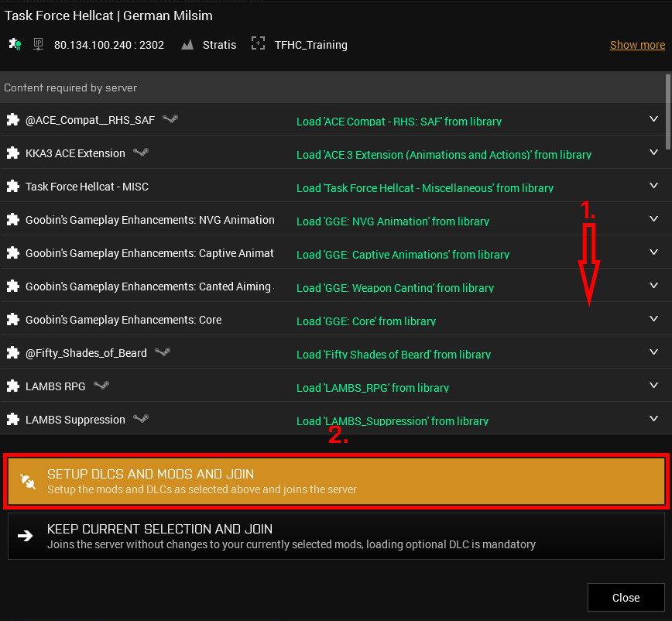Select Load 'Task Force Hellcat - Miscellaneous' option
This screenshot has height=621, width=672.
coord(425,188)
